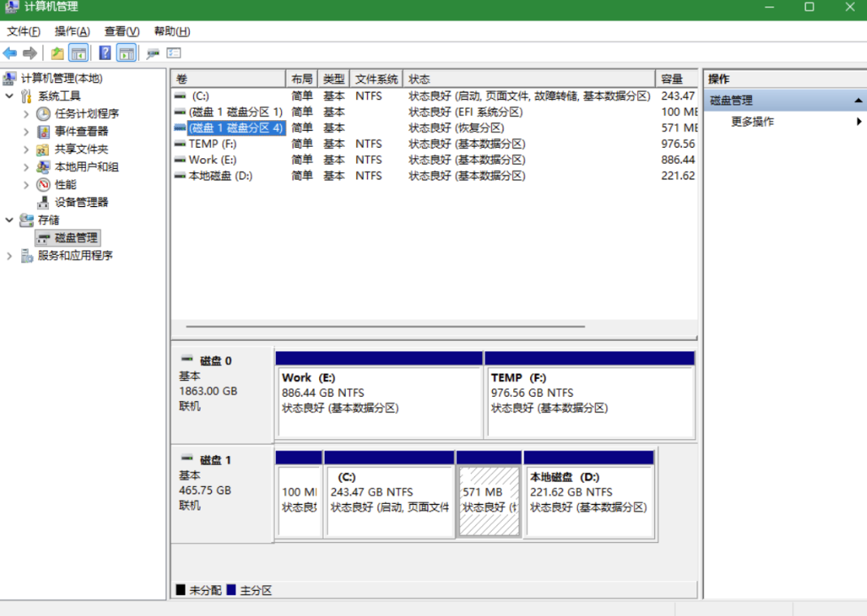
Task: Select the 磁盘 1 磁盘分区 1 volume row
Action: (x=434, y=112)
